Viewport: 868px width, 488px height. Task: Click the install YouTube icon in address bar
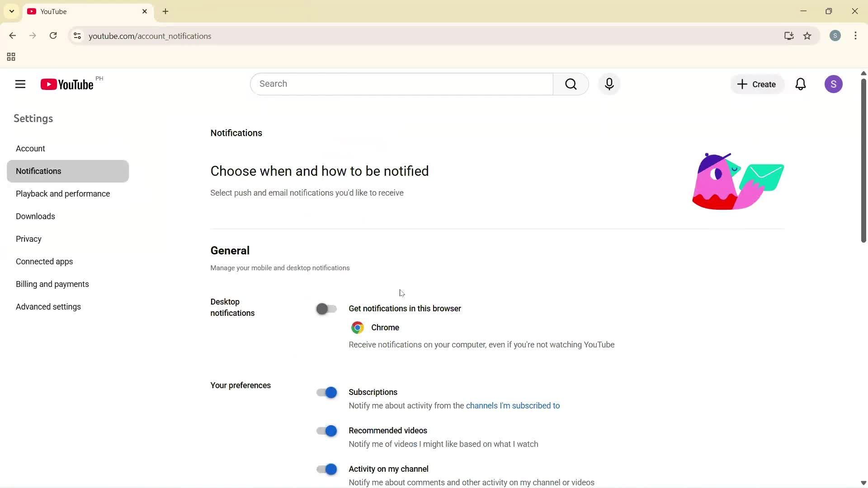[x=789, y=36]
